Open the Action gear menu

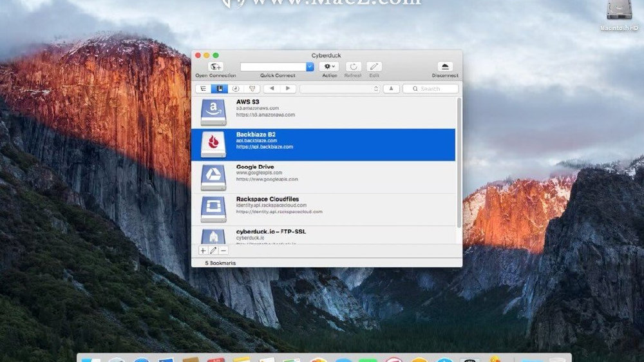[329, 66]
